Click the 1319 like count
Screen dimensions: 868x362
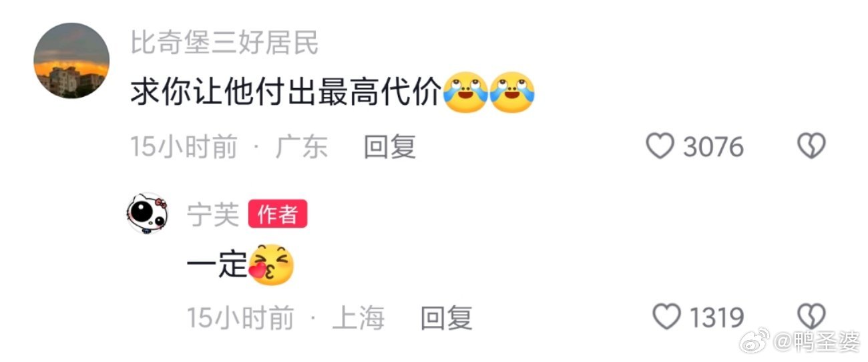[716, 318]
